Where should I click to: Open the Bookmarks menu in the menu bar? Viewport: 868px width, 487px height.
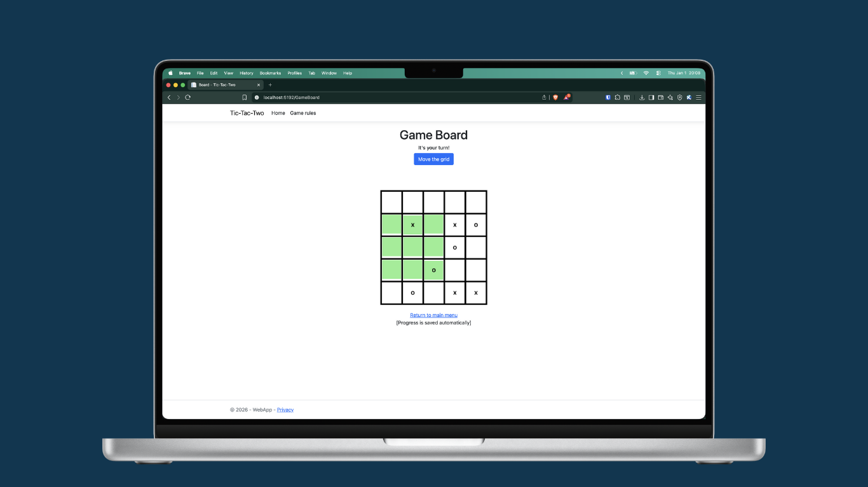tap(270, 73)
